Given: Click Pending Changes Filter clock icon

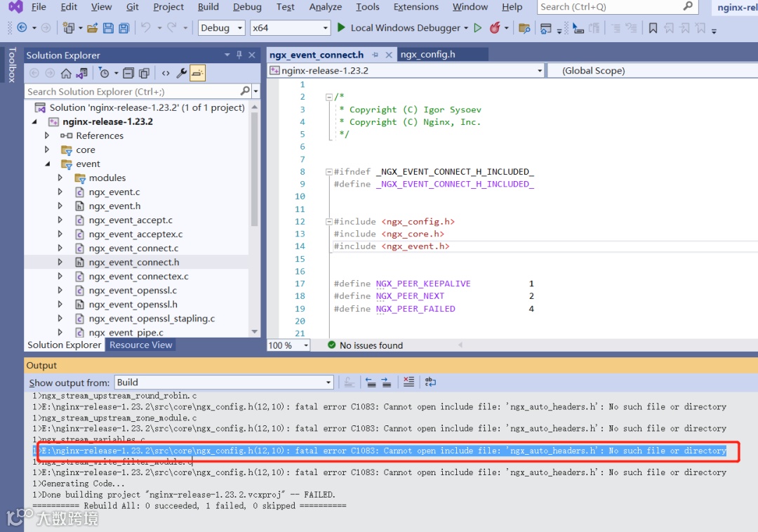Looking at the screenshot, I should click(x=103, y=73).
